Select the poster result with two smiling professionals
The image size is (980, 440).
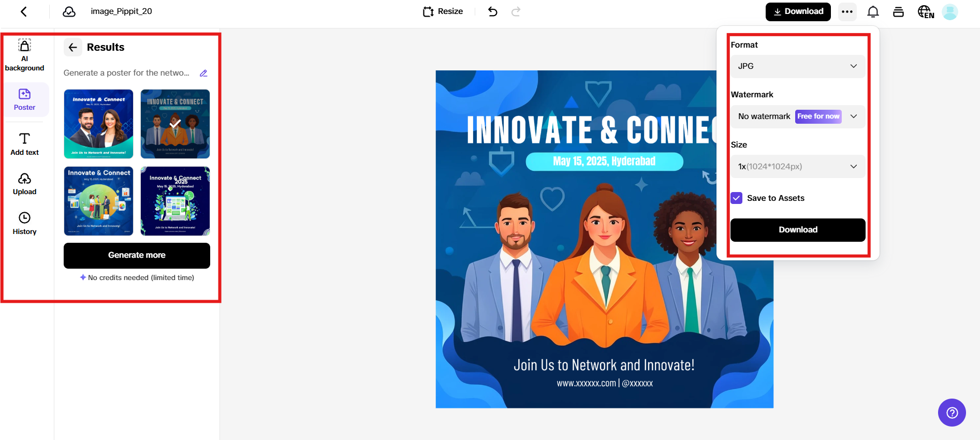98,124
